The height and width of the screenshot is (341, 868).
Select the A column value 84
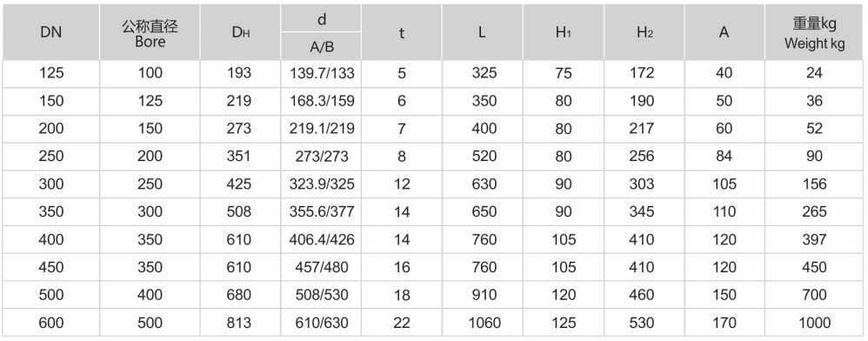click(724, 157)
